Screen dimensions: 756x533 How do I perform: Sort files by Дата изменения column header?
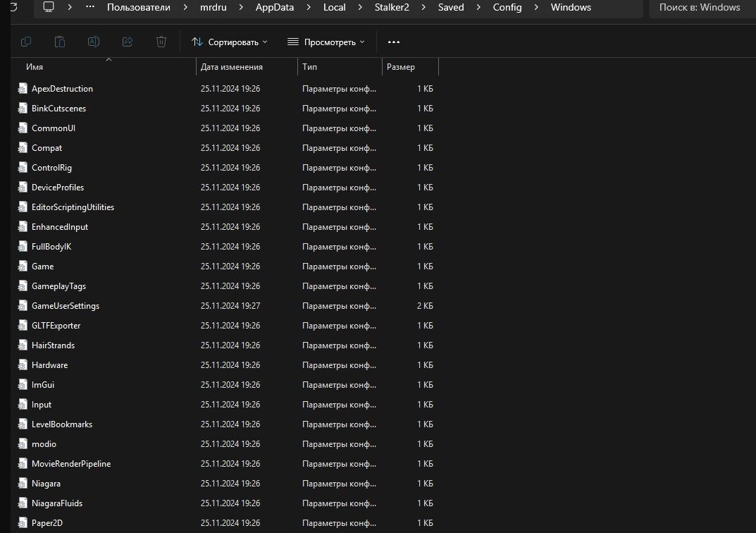[x=232, y=67]
